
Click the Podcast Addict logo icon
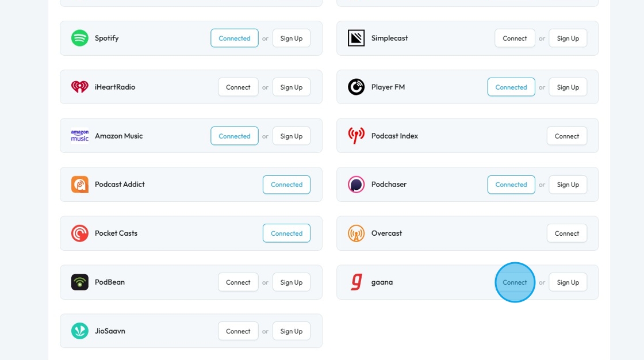click(80, 185)
